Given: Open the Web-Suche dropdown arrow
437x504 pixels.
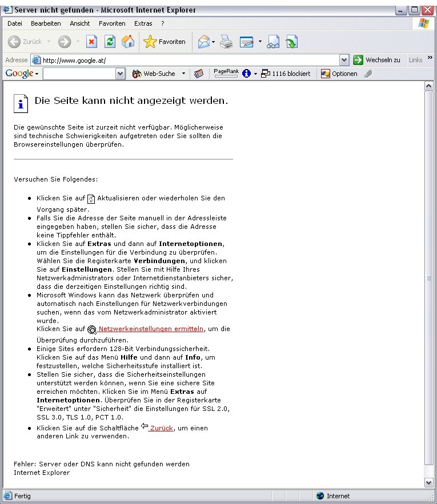Looking at the screenshot, I should point(183,74).
